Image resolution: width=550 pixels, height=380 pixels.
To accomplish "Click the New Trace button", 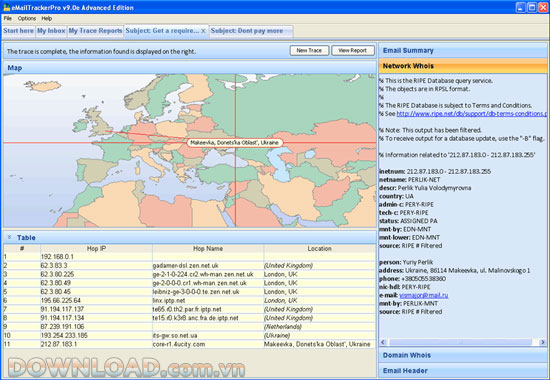I will click(x=309, y=51).
